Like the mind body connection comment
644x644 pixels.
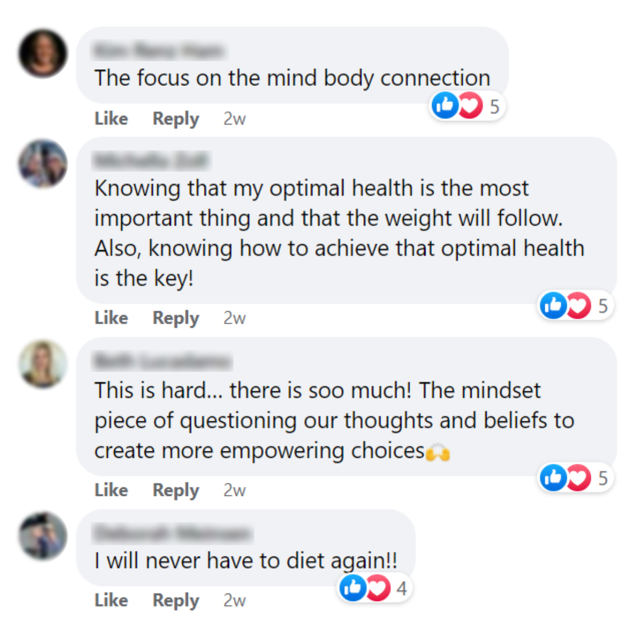111,118
